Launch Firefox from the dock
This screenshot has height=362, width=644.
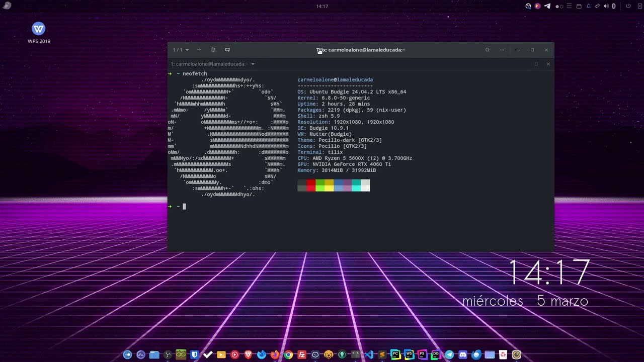tap(275, 354)
